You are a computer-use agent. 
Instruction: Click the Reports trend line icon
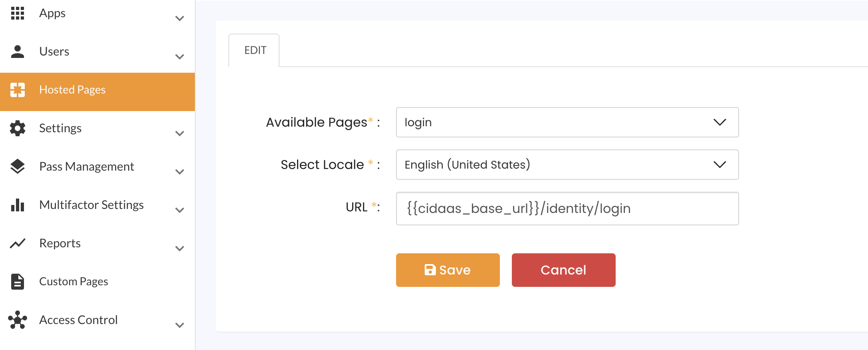click(18, 243)
